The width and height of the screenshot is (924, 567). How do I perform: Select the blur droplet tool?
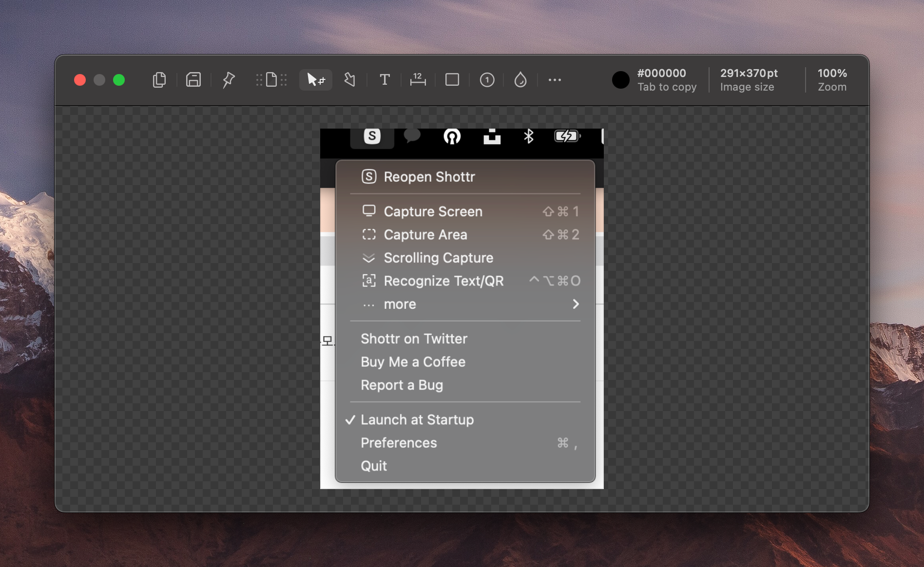tap(520, 80)
